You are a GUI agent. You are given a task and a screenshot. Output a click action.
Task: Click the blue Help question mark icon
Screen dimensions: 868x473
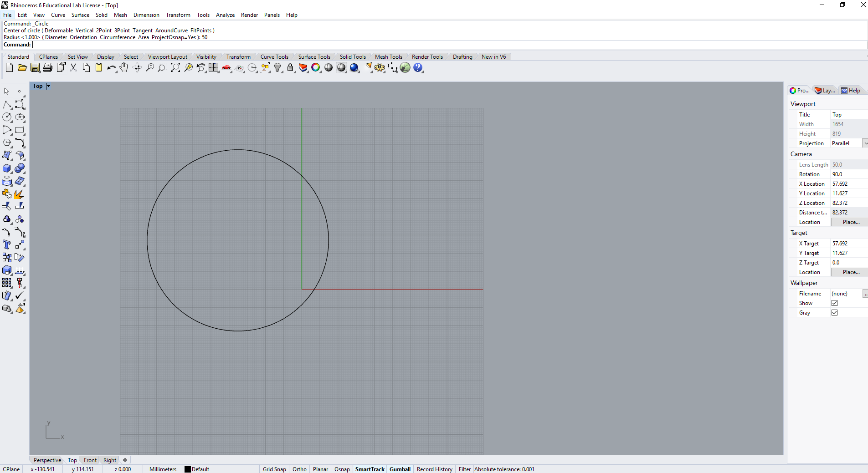[418, 68]
